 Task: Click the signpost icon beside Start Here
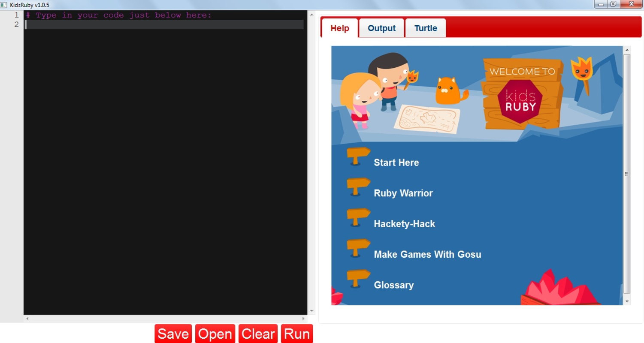tap(358, 157)
